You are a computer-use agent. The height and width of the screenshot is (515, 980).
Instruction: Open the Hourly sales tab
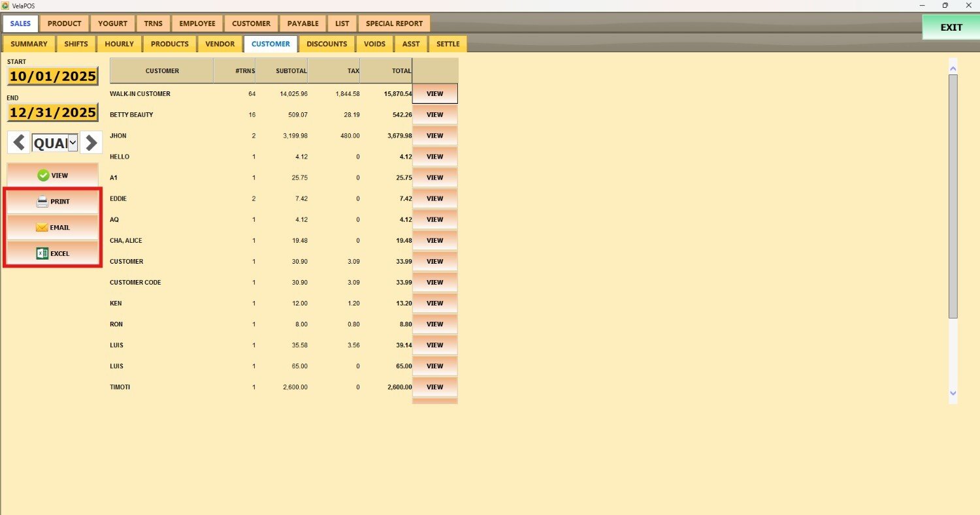[119, 44]
